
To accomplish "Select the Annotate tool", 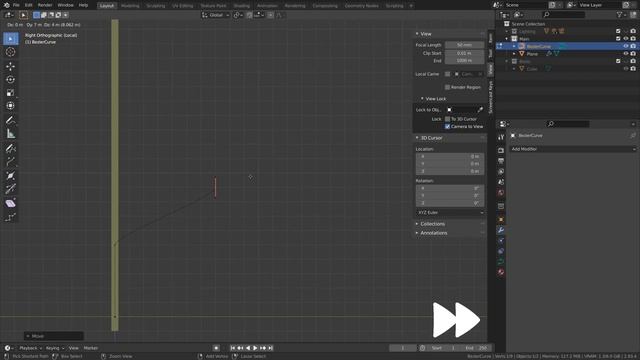I will click(x=11, y=120).
